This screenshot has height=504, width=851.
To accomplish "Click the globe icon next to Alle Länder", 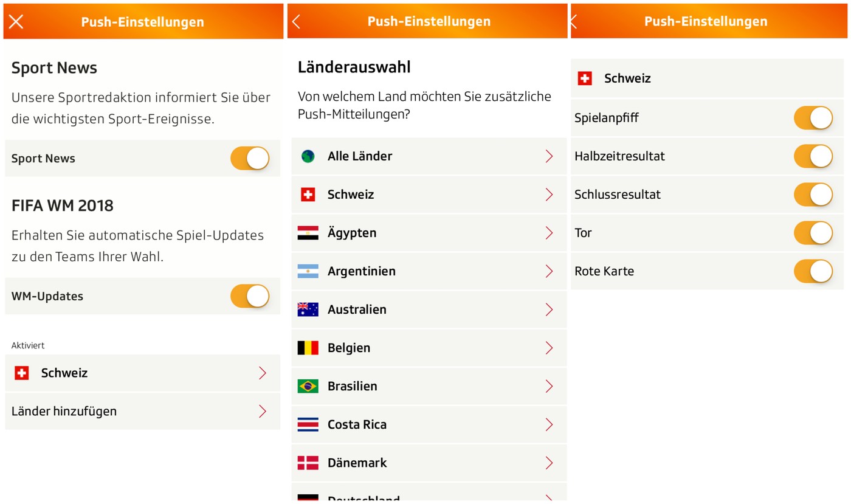I will pos(308,156).
